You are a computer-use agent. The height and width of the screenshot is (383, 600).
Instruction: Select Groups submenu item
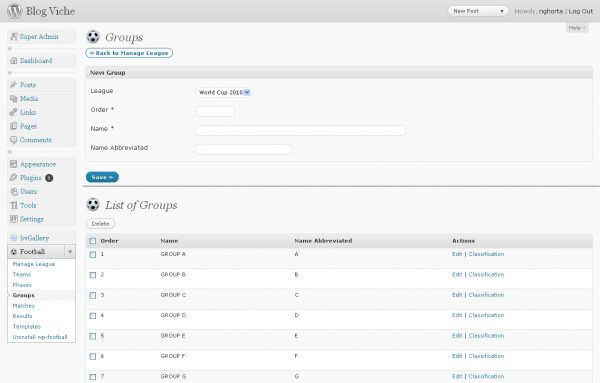(23, 295)
